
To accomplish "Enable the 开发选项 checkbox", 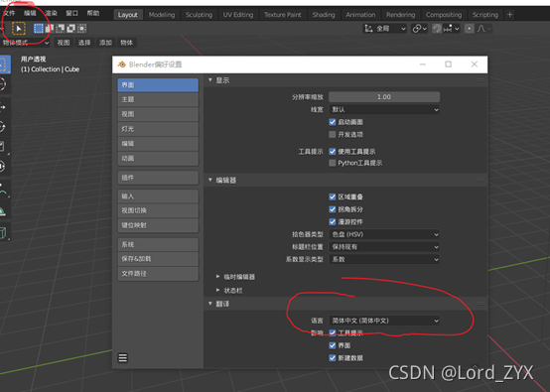I will pos(333,134).
